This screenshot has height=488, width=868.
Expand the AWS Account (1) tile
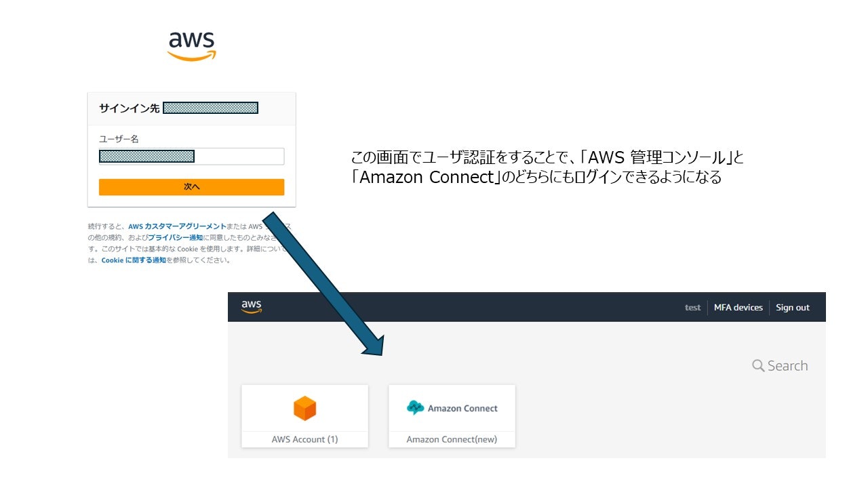click(304, 439)
